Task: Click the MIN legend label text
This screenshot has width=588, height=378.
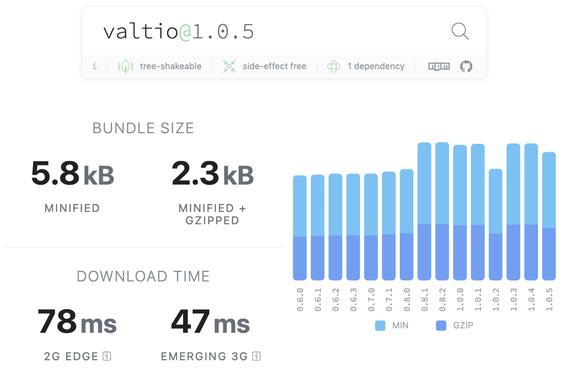Action: (400, 325)
